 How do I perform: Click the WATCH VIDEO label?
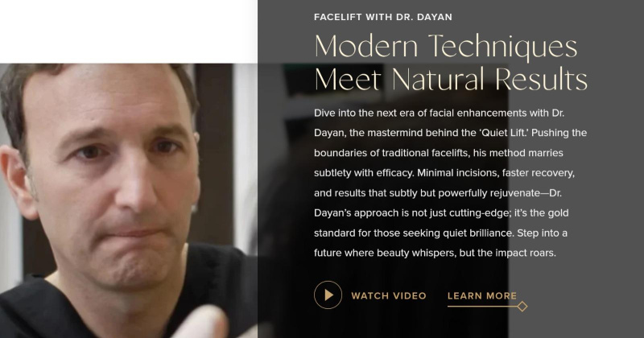pyautogui.click(x=389, y=295)
